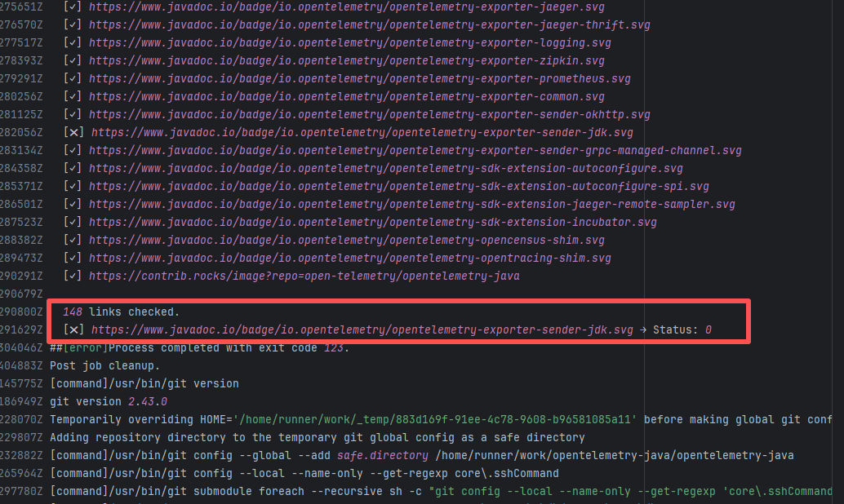Click the failed X marker beside the Status: 0 link
Screen dimensions: 844x504
coord(74,330)
